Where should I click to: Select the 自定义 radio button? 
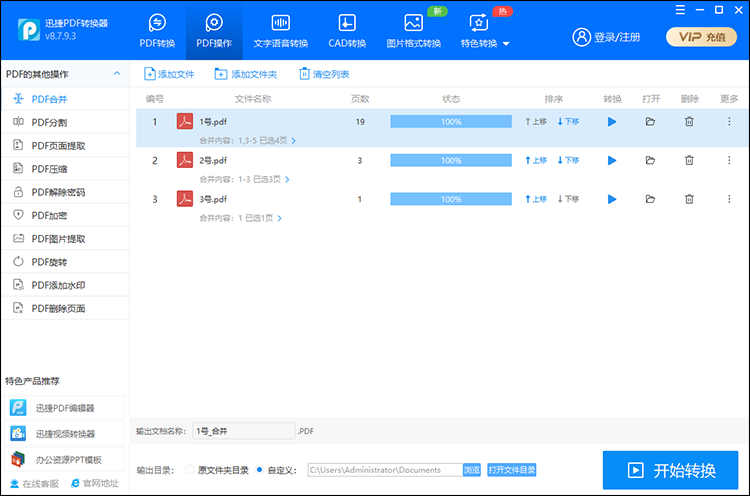pyautogui.click(x=260, y=470)
